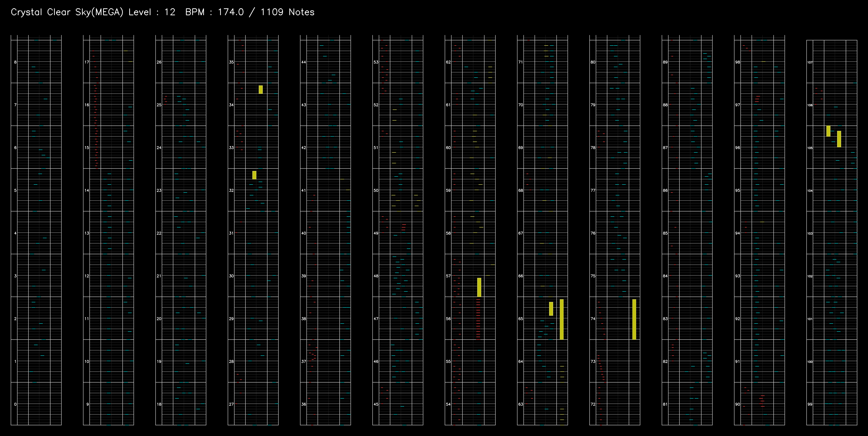
Task: Click measure number 63
Action: tap(521, 404)
